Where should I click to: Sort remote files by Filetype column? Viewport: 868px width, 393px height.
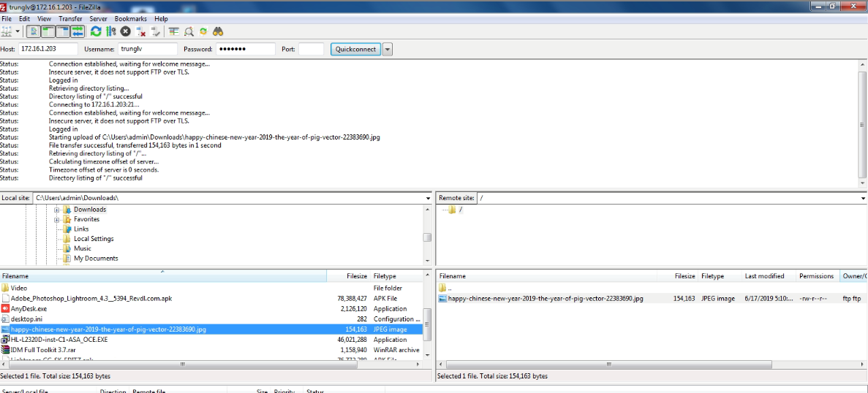pos(720,276)
